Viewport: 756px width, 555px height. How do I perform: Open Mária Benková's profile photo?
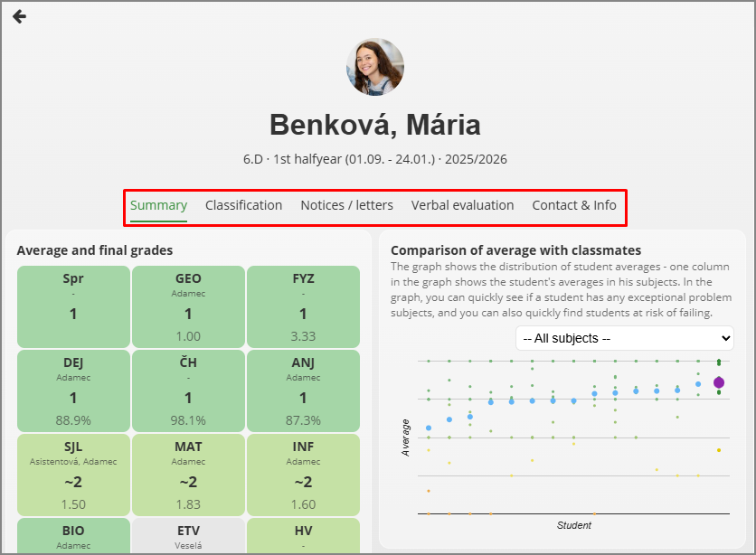pos(375,67)
